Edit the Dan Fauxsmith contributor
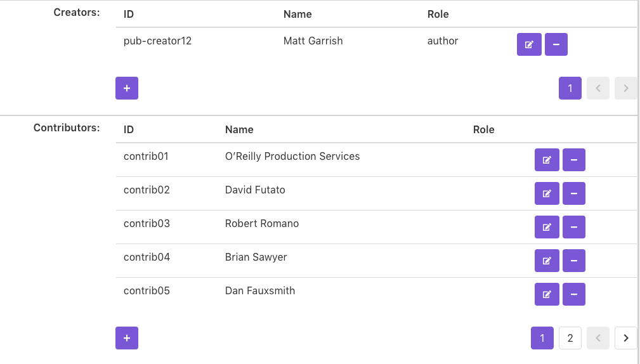Image resolution: width=640 pixels, height=364 pixels. tap(547, 294)
